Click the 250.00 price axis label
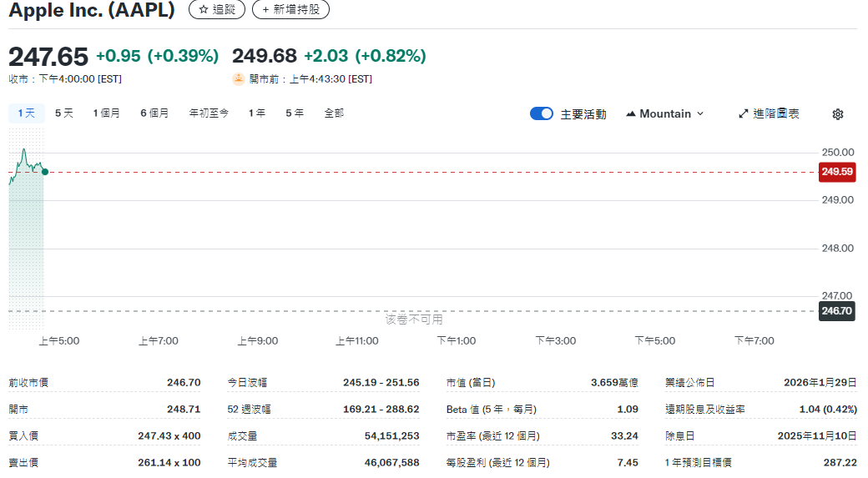This screenshot has height=478, width=868. 838,152
